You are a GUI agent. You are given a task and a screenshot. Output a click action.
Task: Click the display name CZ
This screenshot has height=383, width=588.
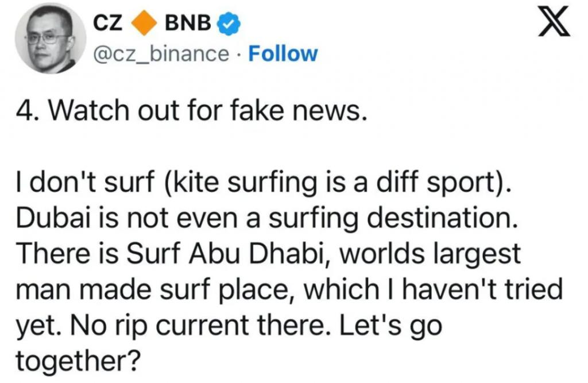tap(107, 24)
